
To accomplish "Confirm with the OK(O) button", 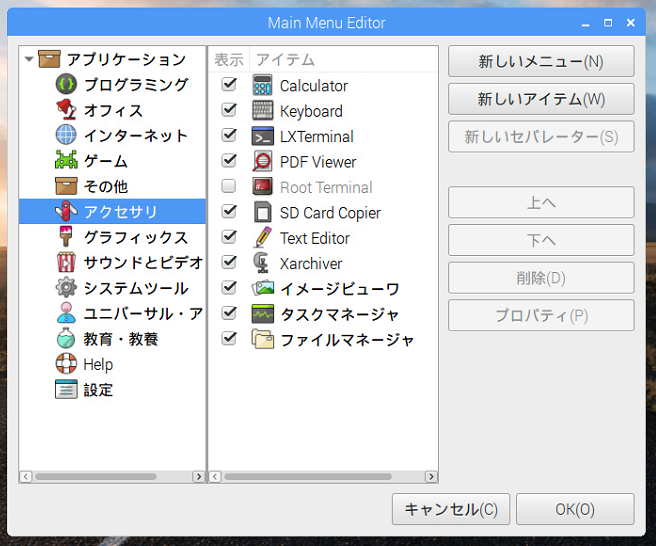I will (x=575, y=509).
